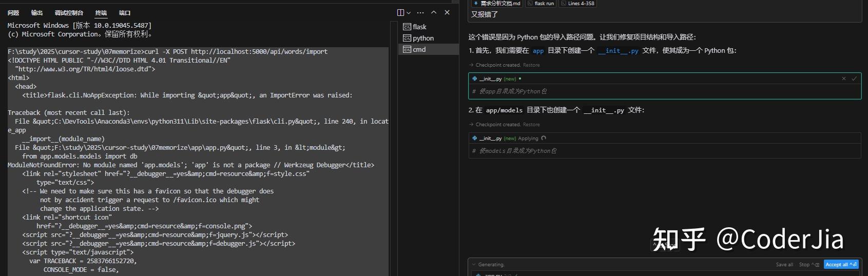Open the 需求分析文档.md context chip

coord(496,3)
